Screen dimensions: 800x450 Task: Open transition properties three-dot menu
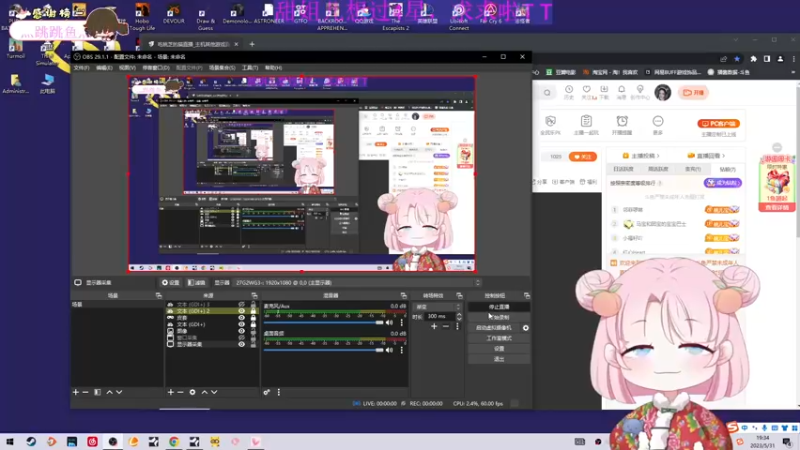(x=457, y=326)
